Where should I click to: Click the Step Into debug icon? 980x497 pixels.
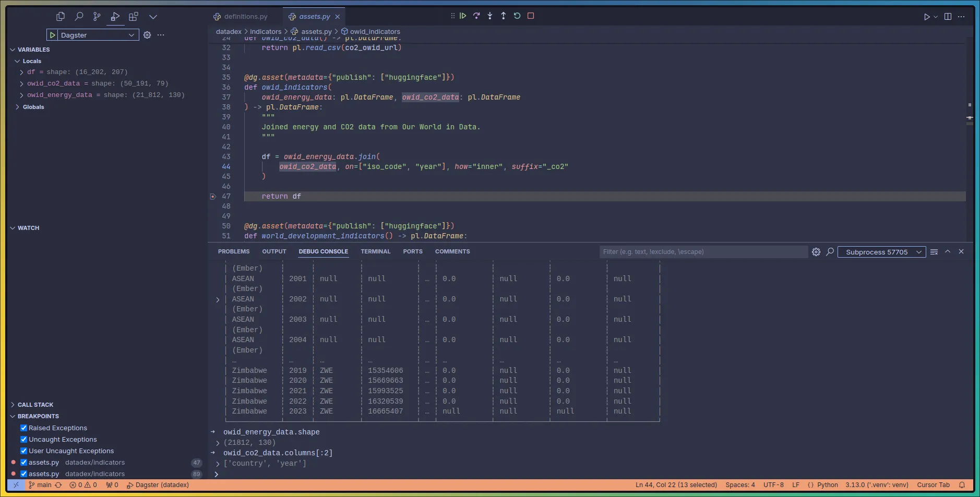click(490, 16)
